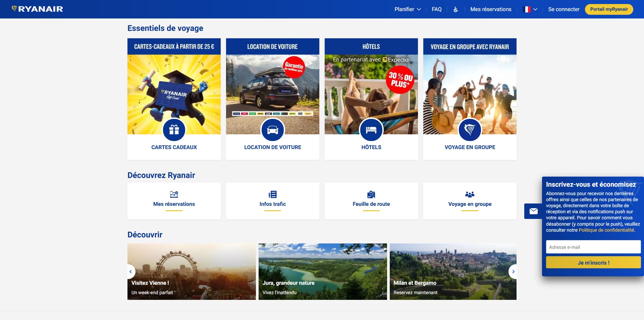
Task: Click the Infos trafic list icon
Action: (273, 194)
